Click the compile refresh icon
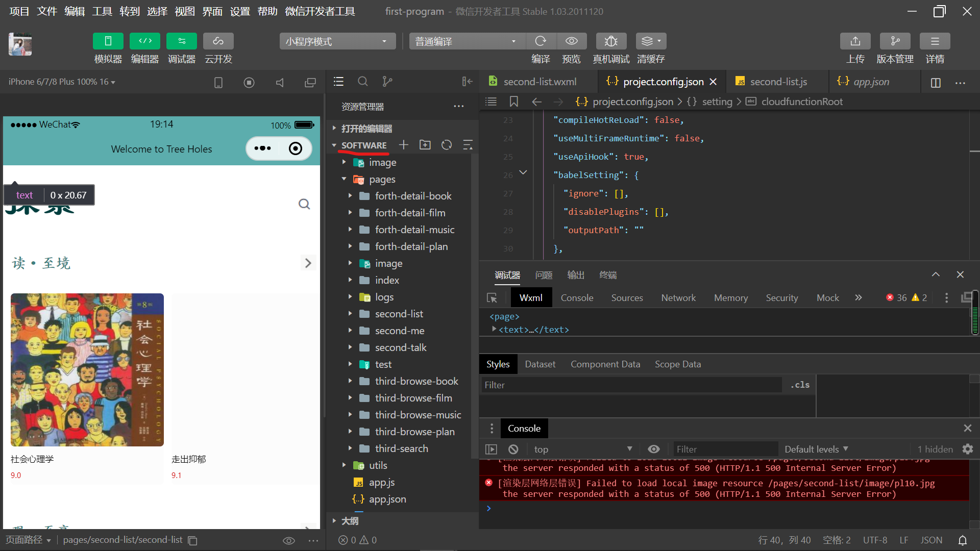980x551 pixels. (x=540, y=41)
